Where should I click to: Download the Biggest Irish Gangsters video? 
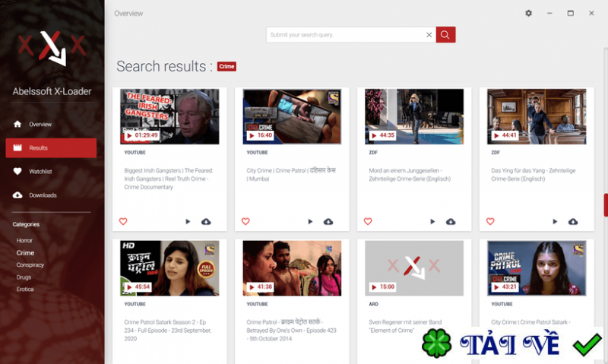point(206,222)
